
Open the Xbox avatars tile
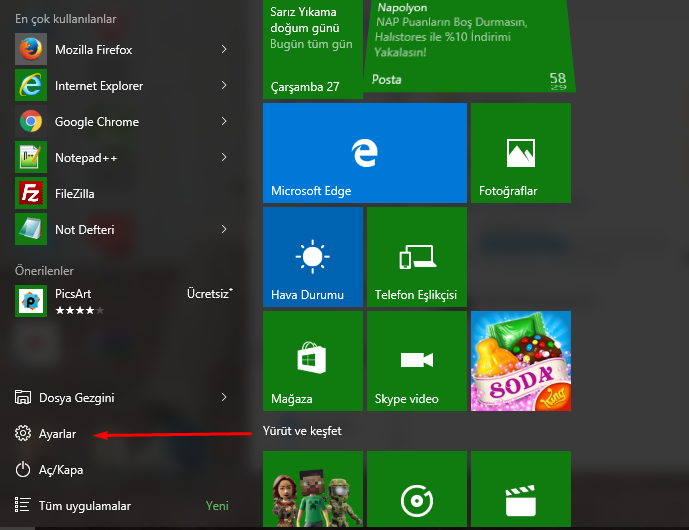coord(313,489)
